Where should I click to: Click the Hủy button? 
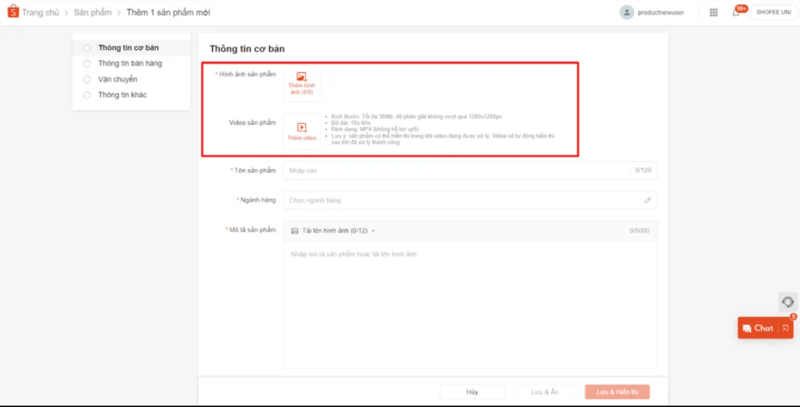[472, 392]
